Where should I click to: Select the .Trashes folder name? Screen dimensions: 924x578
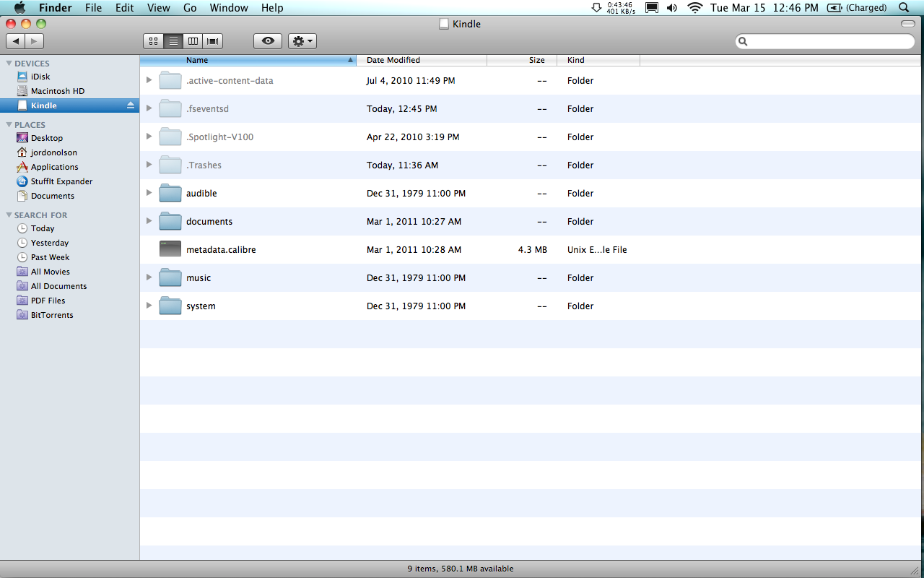[x=204, y=165]
